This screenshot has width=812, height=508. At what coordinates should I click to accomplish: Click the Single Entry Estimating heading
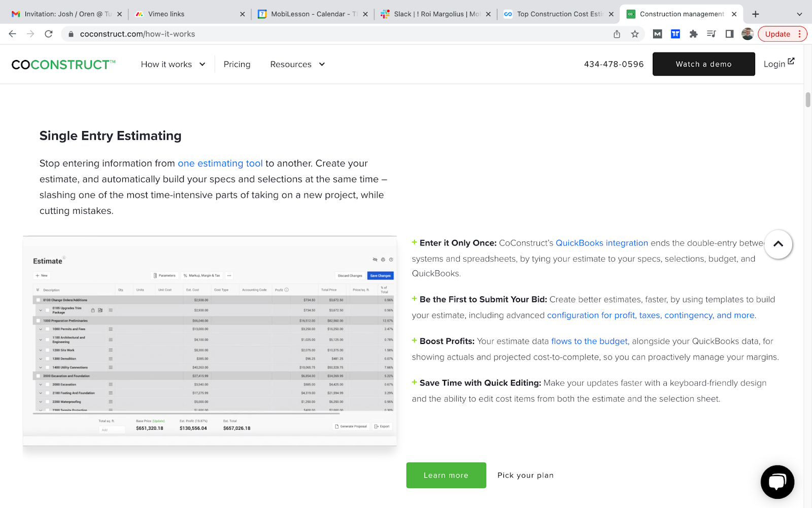(x=111, y=136)
